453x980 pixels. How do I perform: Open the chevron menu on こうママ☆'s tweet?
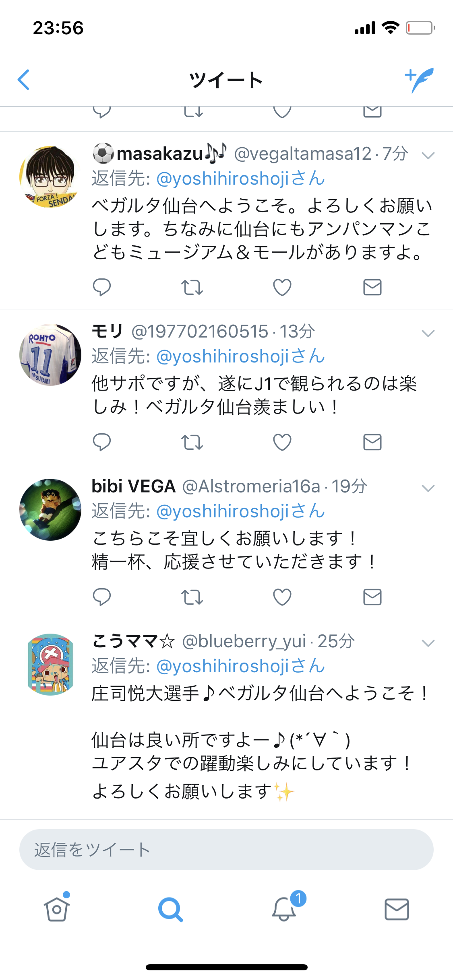pyautogui.click(x=428, y=643)
